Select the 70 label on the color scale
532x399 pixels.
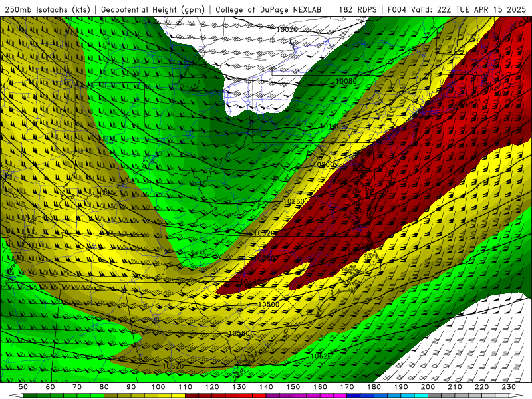pos(77,387)
